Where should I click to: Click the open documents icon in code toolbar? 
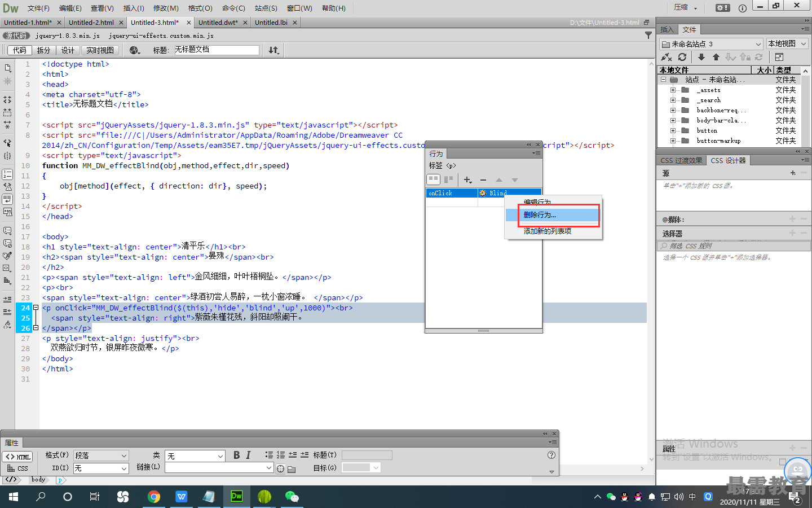click(7, 68)
